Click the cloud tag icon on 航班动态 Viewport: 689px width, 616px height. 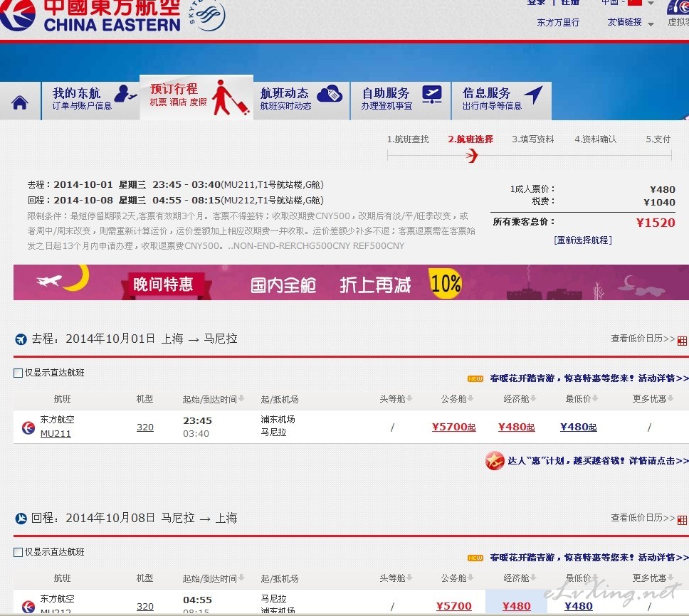pyautogui.click(x=330, y=93)
